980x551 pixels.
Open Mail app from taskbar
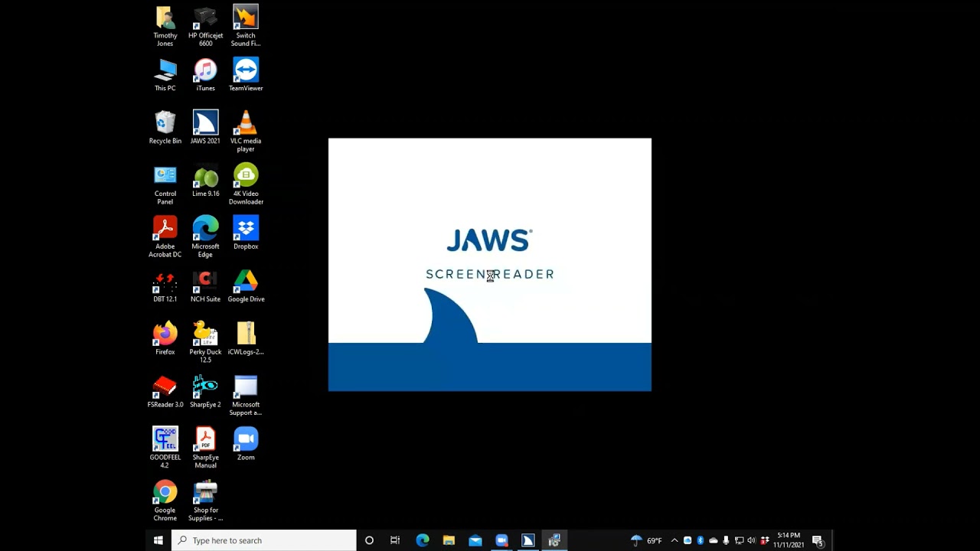coord(475,540)
